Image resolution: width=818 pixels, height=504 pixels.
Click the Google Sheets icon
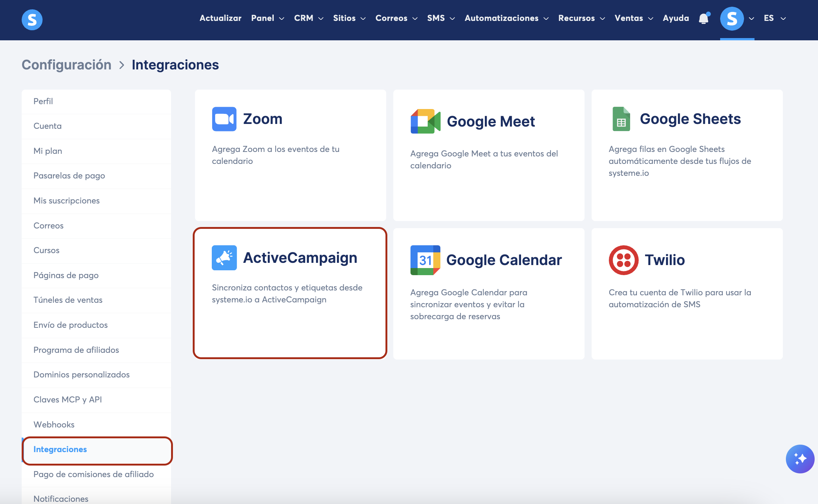coord(621,119)
